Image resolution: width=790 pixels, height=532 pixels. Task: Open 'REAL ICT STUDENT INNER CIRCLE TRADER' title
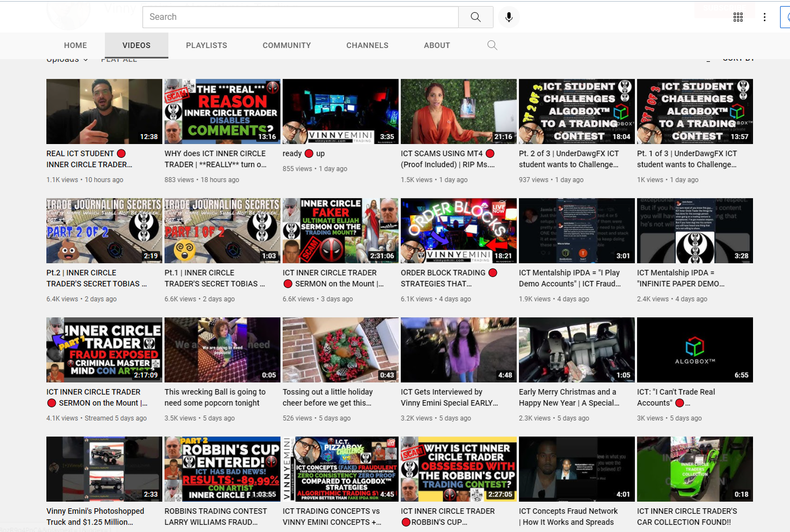click(89, 159)
